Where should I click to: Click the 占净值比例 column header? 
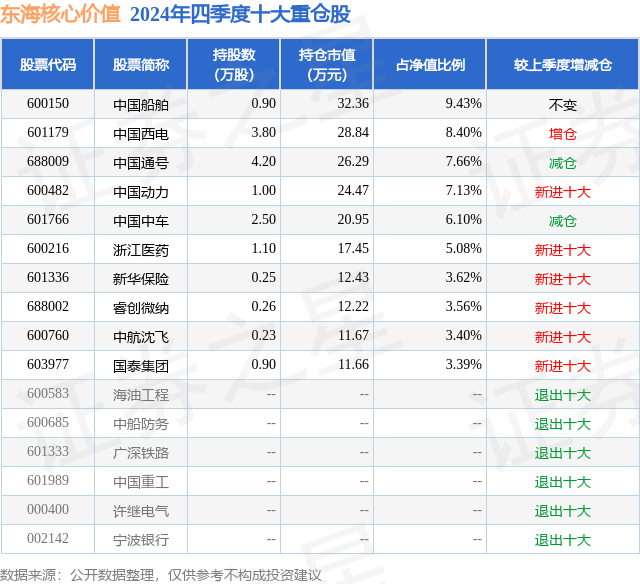pos(430,64)
